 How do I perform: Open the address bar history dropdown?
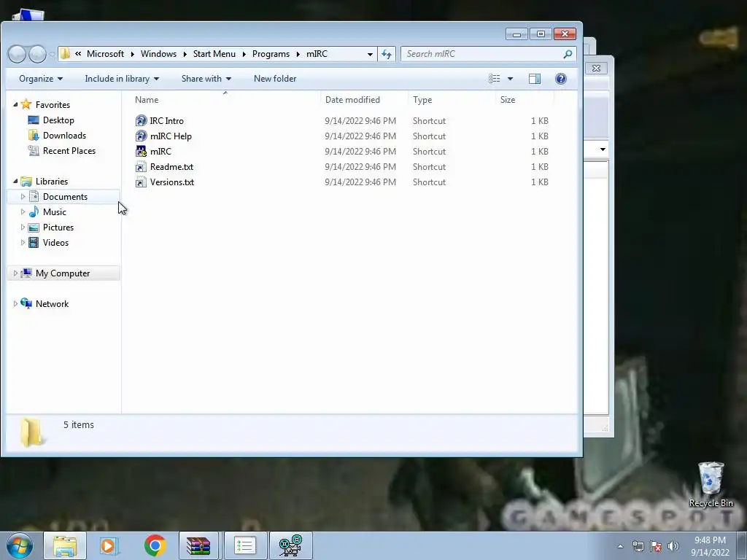(x=370, y=54)
